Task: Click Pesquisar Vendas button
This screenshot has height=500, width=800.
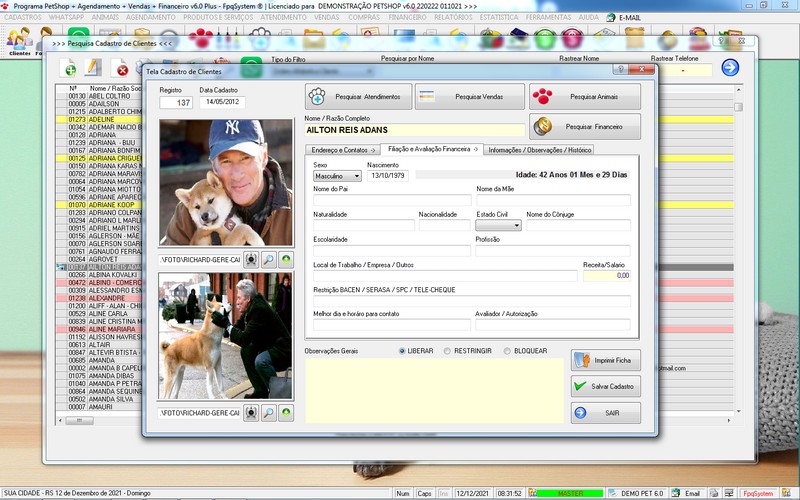Action: click(469, 96)
